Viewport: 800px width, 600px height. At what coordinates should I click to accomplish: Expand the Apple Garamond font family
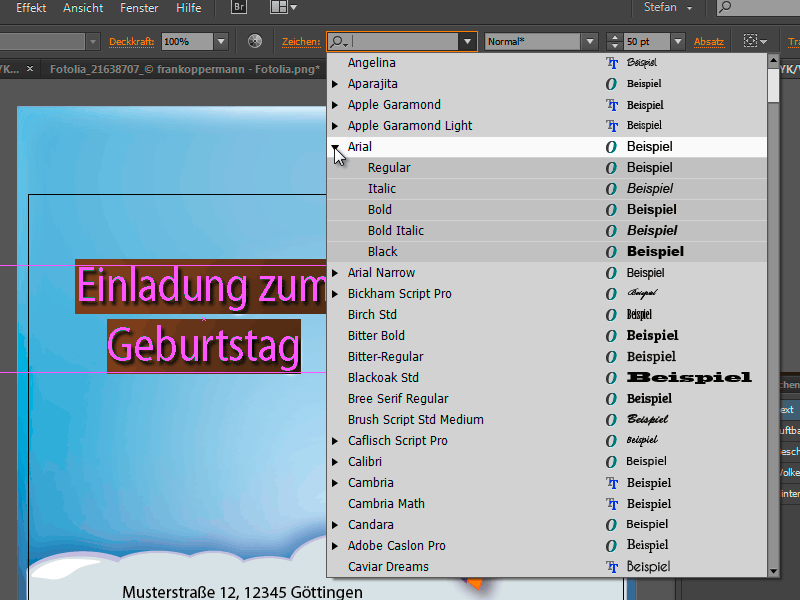(x=335, y=105)
